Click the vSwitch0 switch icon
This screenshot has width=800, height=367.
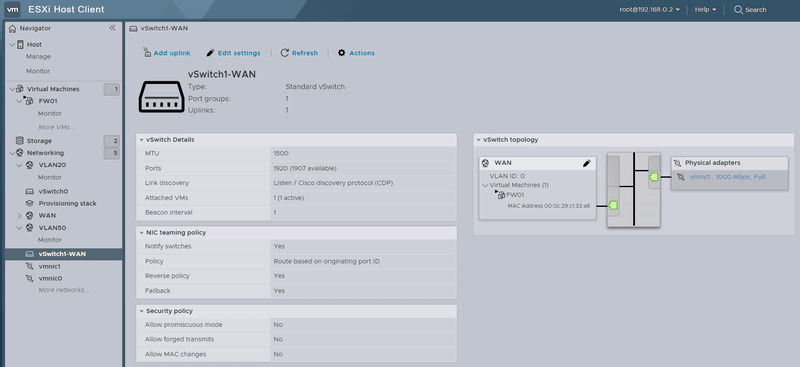[30, 191]
